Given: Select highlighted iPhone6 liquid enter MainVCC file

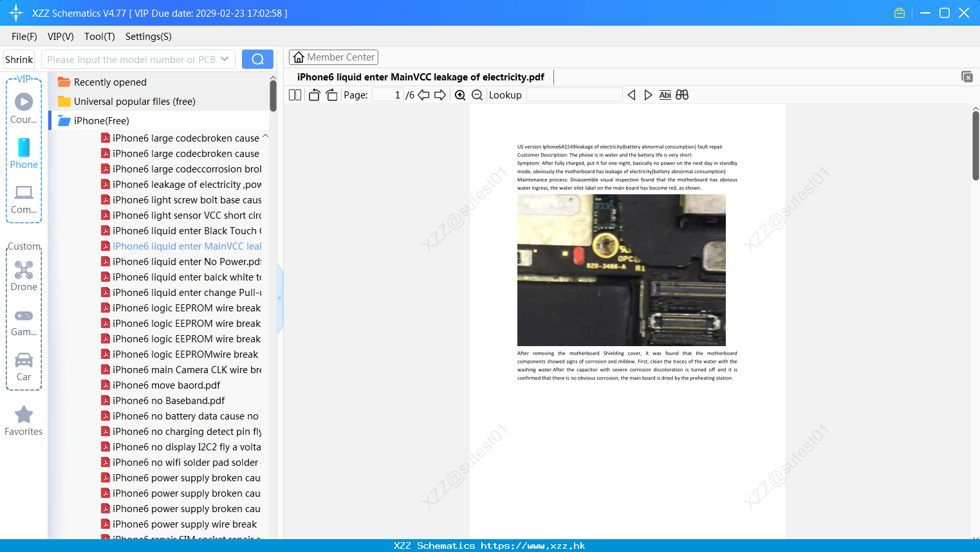Looking at the screenshot, I should (181, 246).
